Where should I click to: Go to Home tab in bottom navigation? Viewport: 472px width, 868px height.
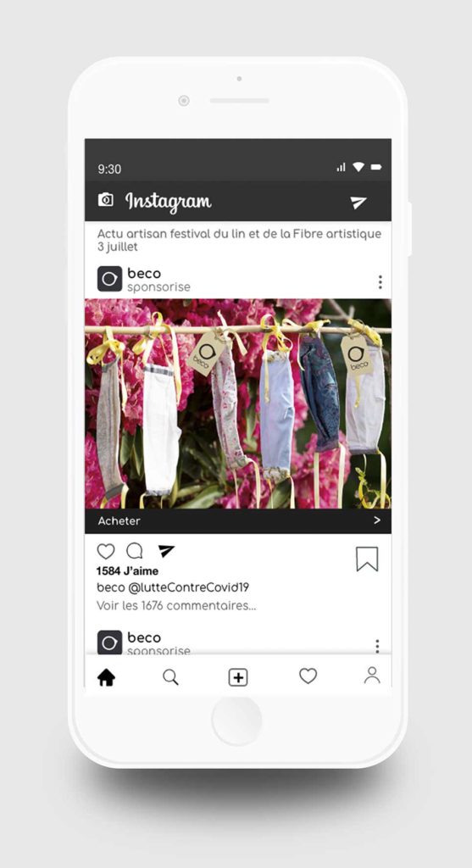coord(106,676)
